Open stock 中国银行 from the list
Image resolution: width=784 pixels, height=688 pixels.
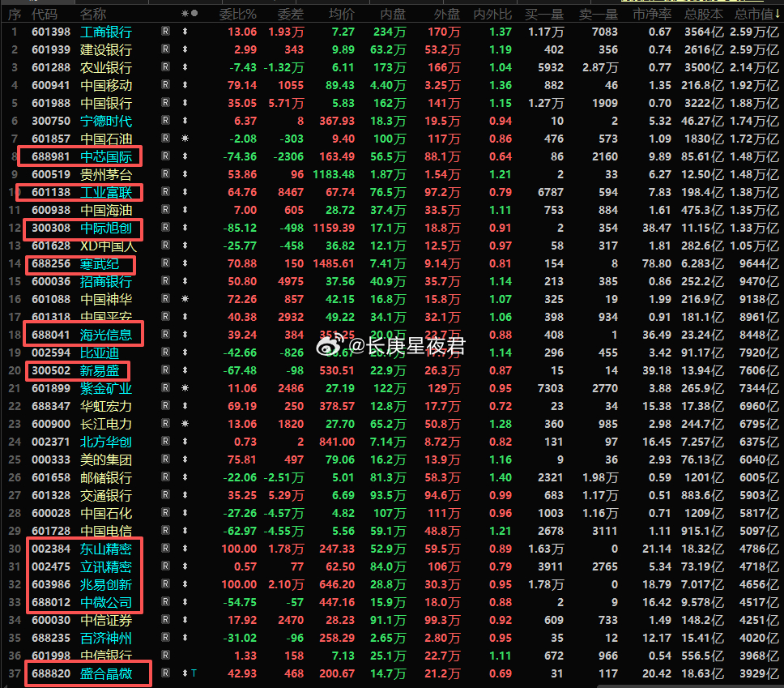click(x=106, y=103)
